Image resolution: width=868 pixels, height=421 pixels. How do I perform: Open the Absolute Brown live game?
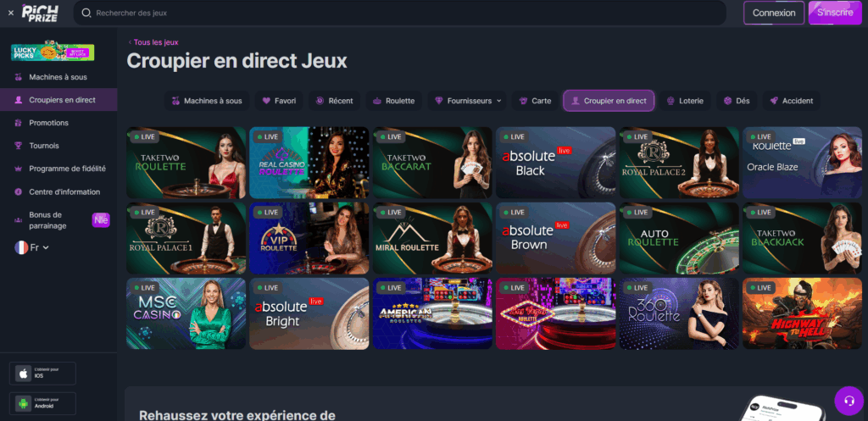tap(555, 238)
